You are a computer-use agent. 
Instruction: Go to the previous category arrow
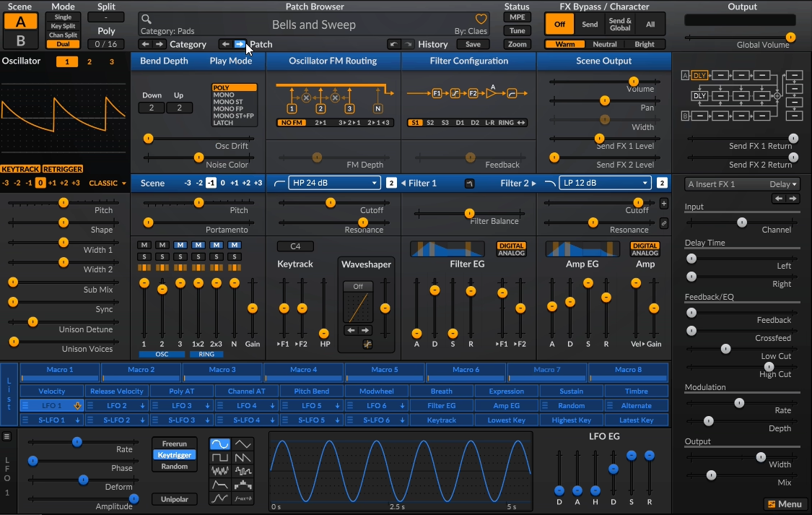click(144, 44)
